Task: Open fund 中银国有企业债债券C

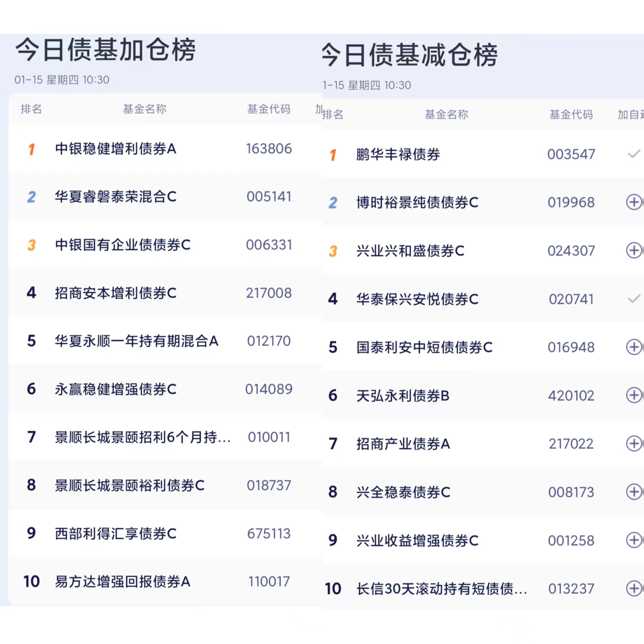Action: 123,245
